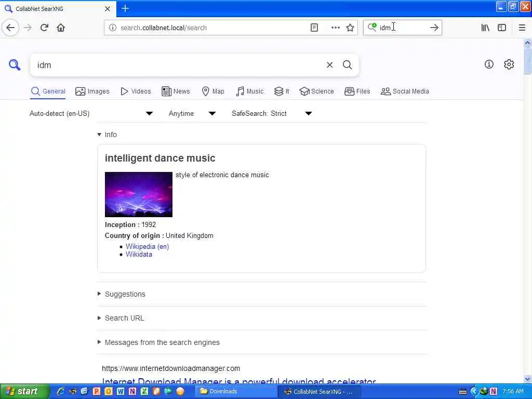The image size is (532, 399).
Task: Launch Internet Explorer from quick launch
Action: pyautogui.click(x=61, y=391)
